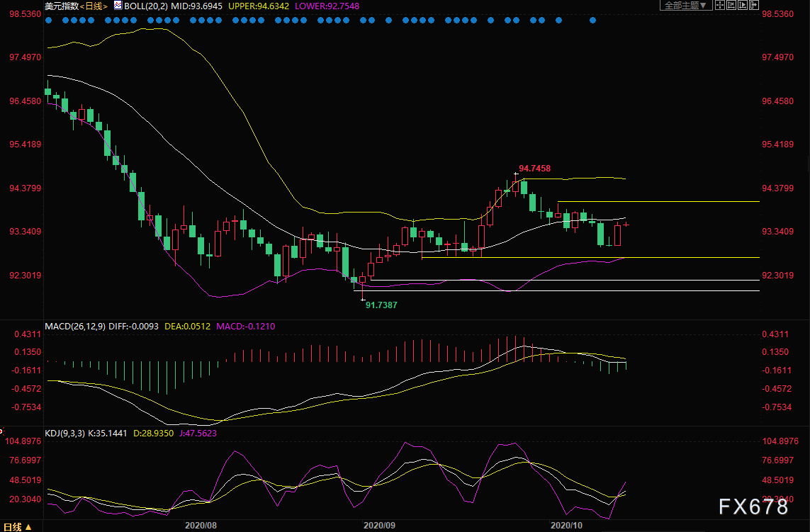Image resolution: width=810 pixels, height=532 pixels.
Task: Click the 2020/10 date on time axis
Action: (566, 526)
